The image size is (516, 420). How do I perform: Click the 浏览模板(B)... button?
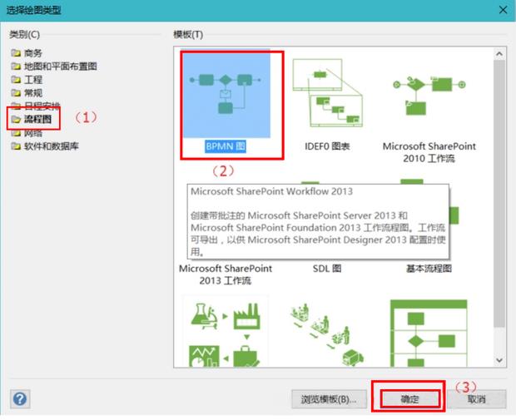[x=329, y=399]
